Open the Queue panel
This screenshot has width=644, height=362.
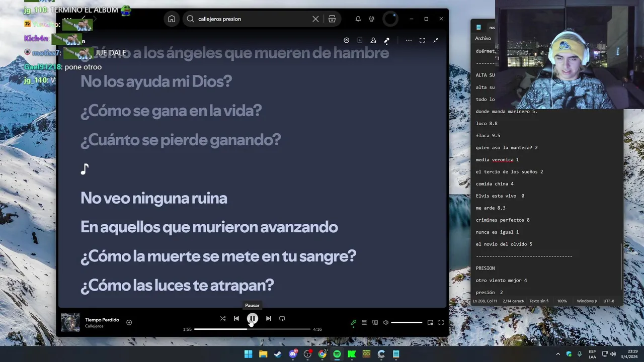(364, 322)
